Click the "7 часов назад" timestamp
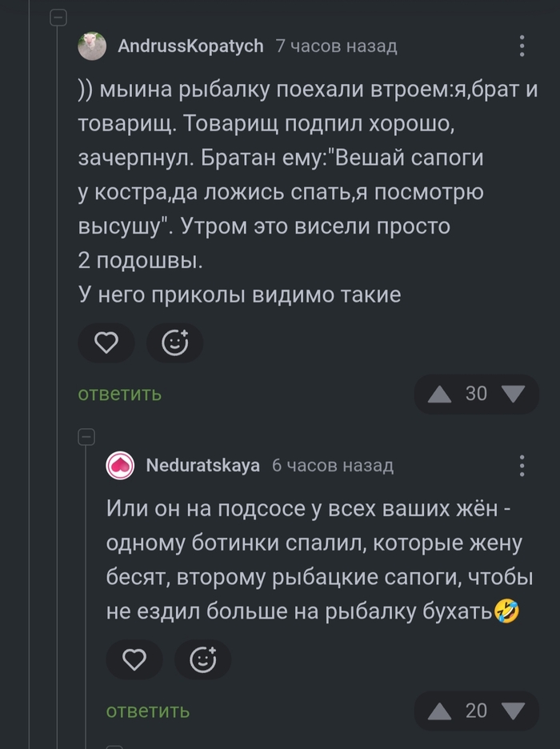 (x=336, y=46)
